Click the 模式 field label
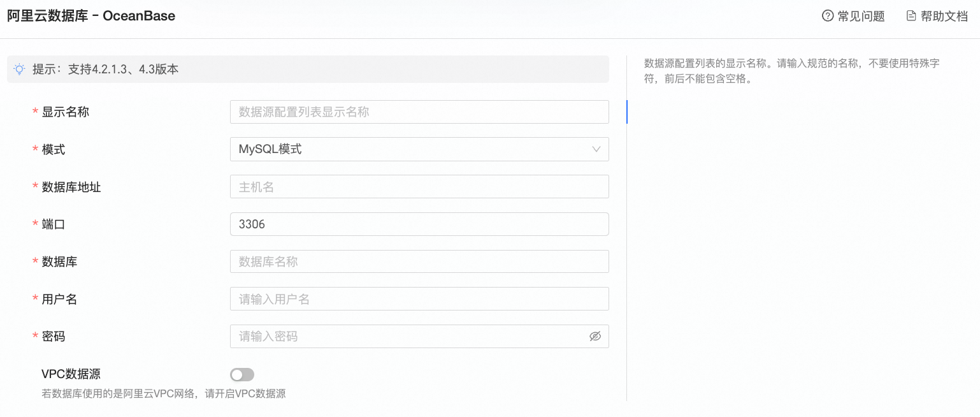This screenshot has height=417, width=980. [54, 149]
